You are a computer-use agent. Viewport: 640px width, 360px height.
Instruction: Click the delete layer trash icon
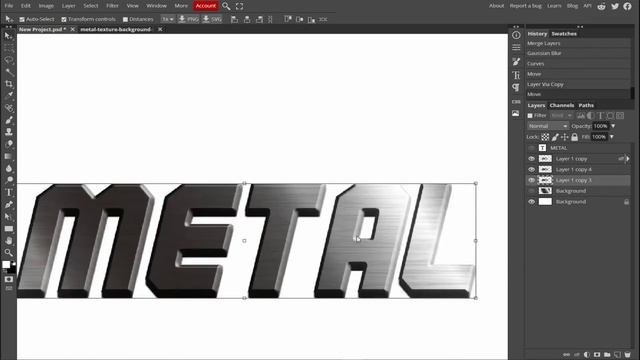[627, 355]
